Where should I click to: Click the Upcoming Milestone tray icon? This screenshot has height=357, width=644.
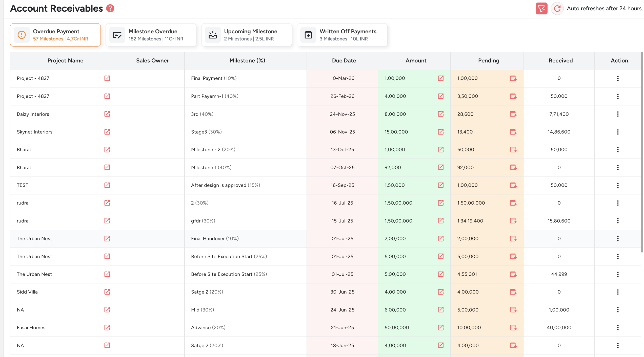(213, 35)
